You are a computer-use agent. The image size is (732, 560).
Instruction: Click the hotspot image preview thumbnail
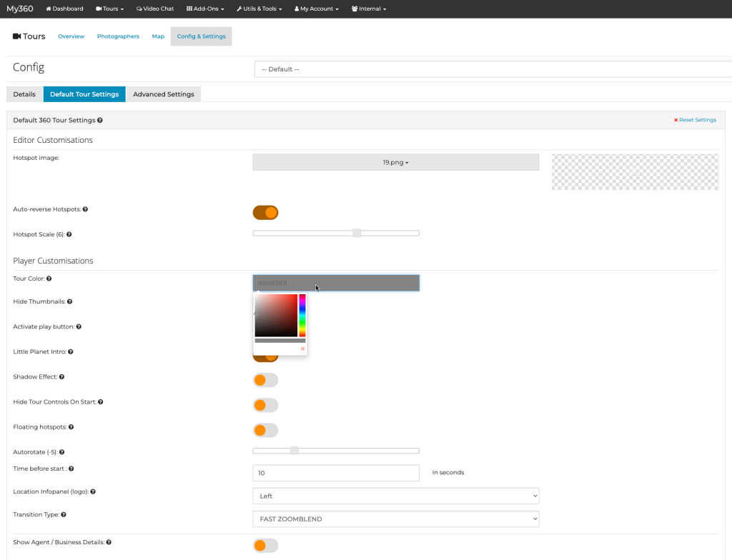pos(635,171)
